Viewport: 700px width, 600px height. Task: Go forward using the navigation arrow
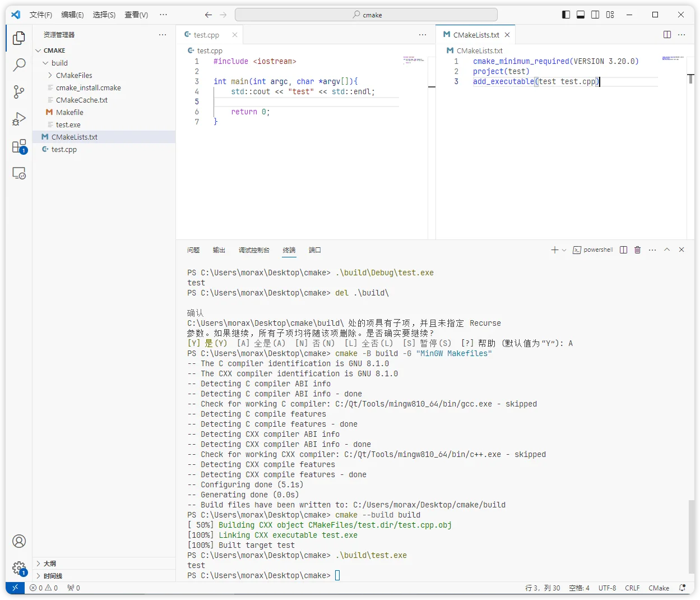click(223, 15)
